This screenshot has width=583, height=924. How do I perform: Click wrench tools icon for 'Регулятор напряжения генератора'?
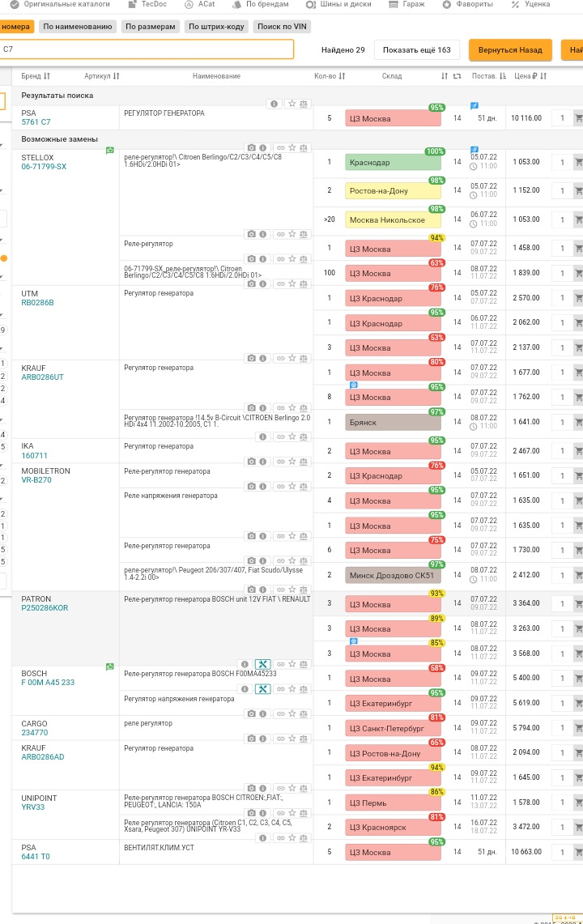pyautogui.click(x=263, y=689)
